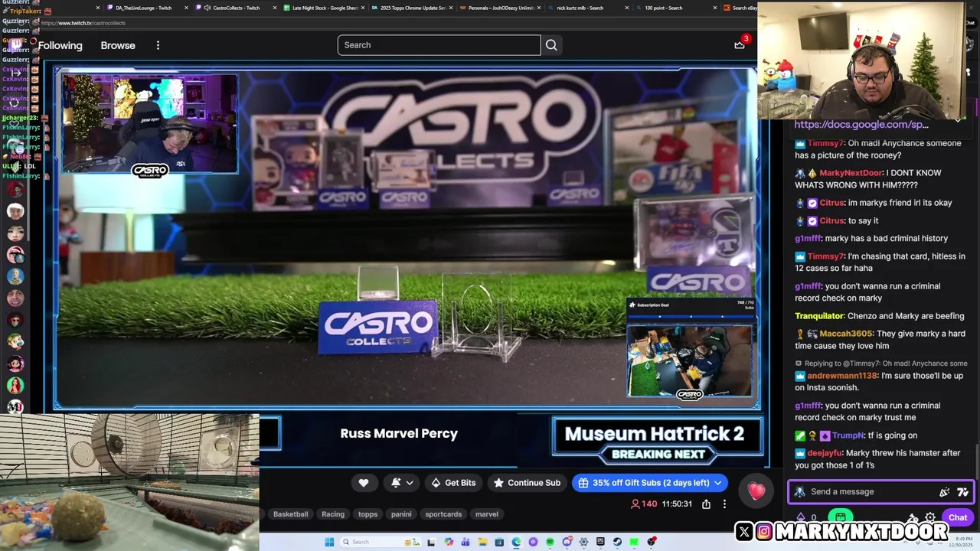Click username TrumpN in chat
The image size is (980, 551).
pos(848,435)
